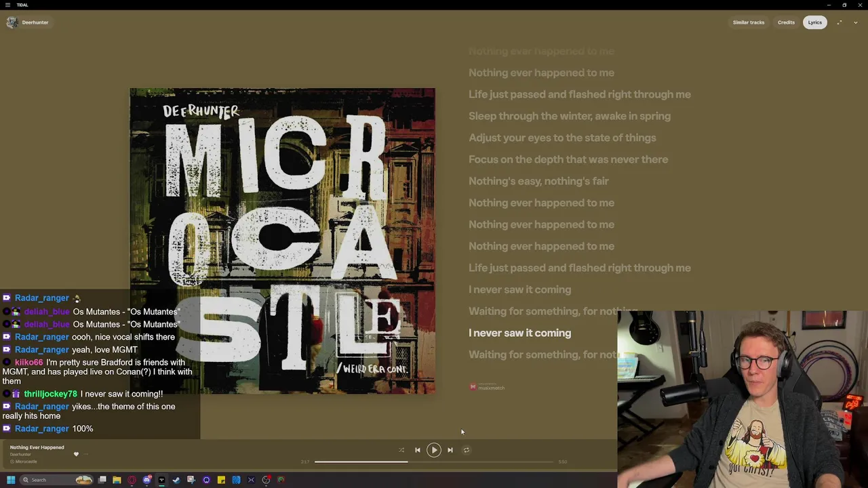Screen dimensions: 868x488
Task: Click the current time 2:17 label
Action: [x=305, y=462]
